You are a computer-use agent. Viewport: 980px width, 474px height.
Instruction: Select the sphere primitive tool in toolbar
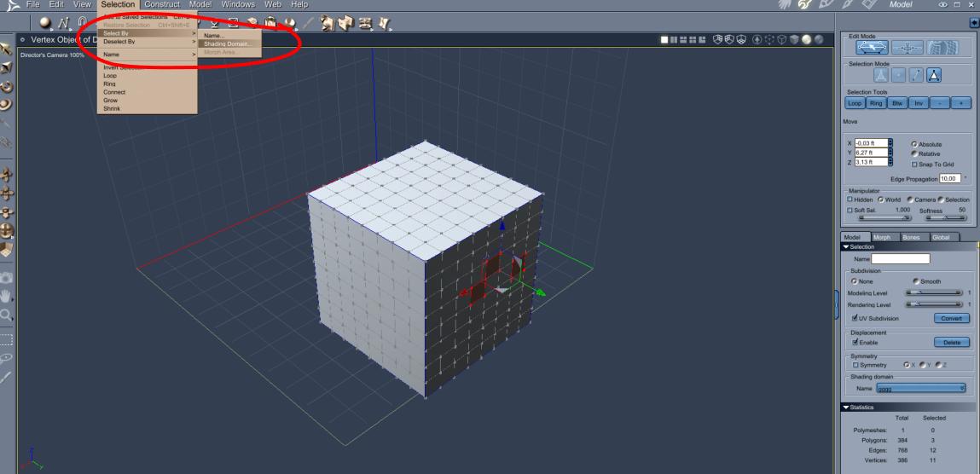point(45,23)
